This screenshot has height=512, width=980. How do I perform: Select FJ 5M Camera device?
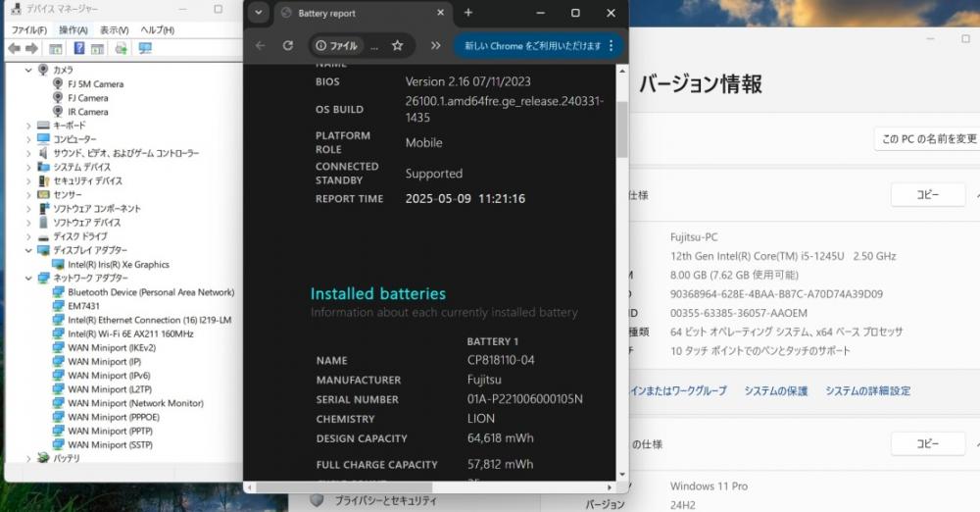[96, 84]
